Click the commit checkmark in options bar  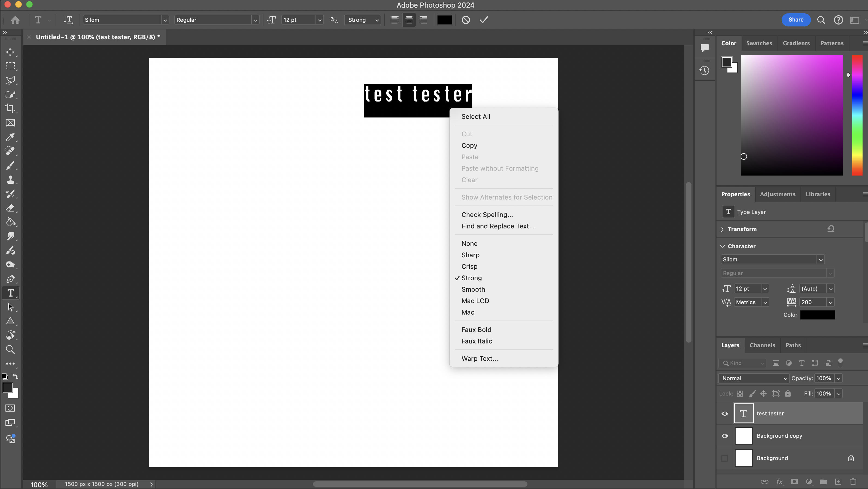[484, 20]
